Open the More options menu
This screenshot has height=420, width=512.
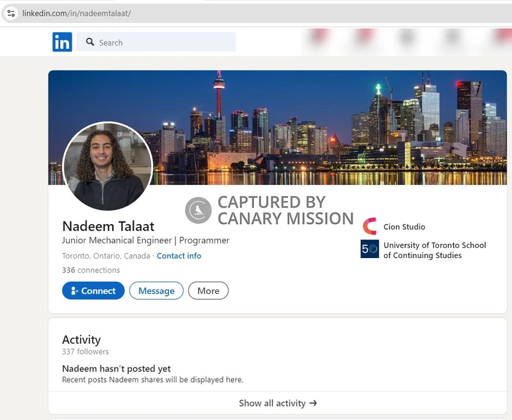(x=208, y=291)
